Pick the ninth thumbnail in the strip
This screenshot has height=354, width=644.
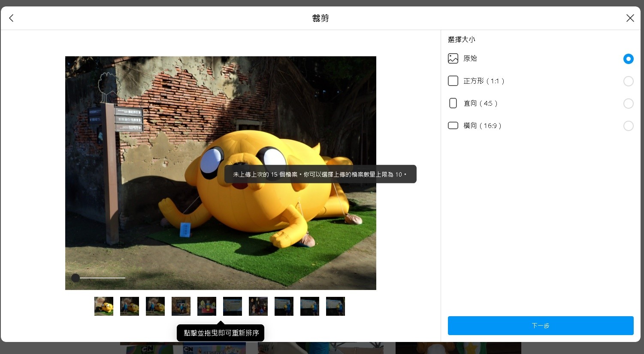pos(310,306)
